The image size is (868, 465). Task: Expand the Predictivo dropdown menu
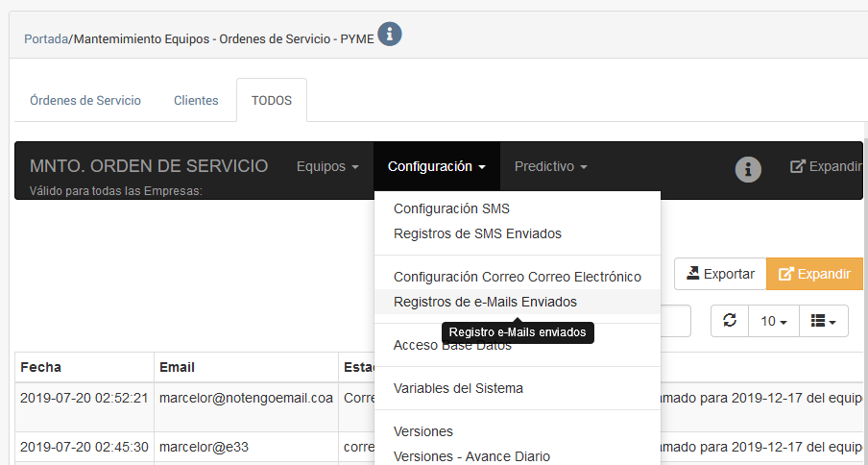coord(550,166)
